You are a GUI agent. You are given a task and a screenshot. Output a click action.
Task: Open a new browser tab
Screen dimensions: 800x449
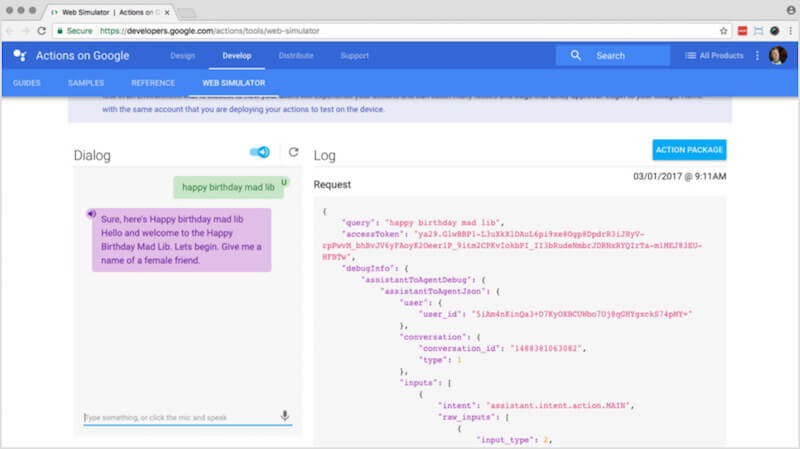187,13
